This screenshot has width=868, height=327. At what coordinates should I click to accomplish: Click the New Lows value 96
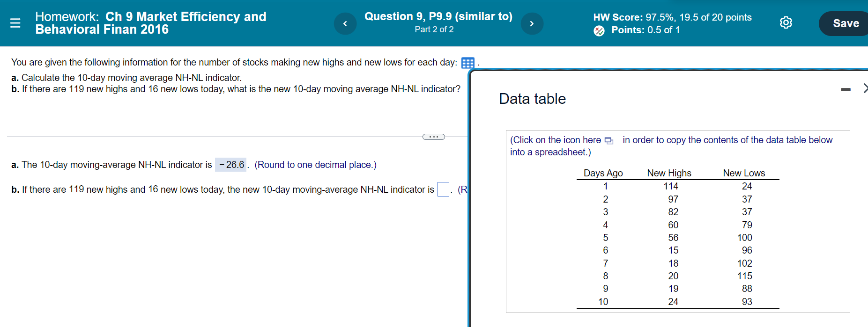tap(747, 250)
